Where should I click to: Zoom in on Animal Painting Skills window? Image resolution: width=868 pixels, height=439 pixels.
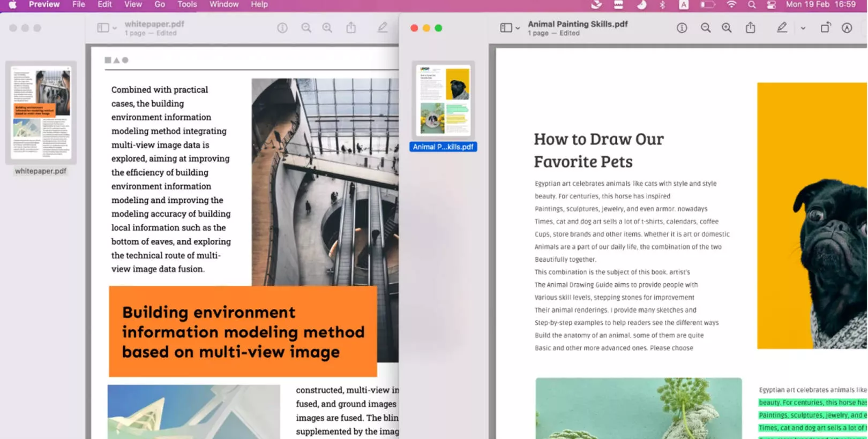pos(727,28)
